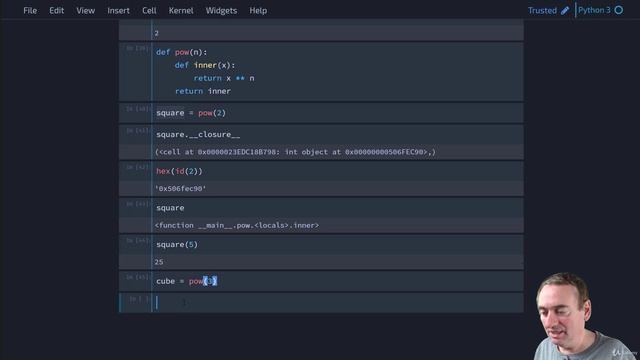The width and height of the screenshot is (640, 360).
Task: Click the 'def pow(n):' line
Action: 182,52
